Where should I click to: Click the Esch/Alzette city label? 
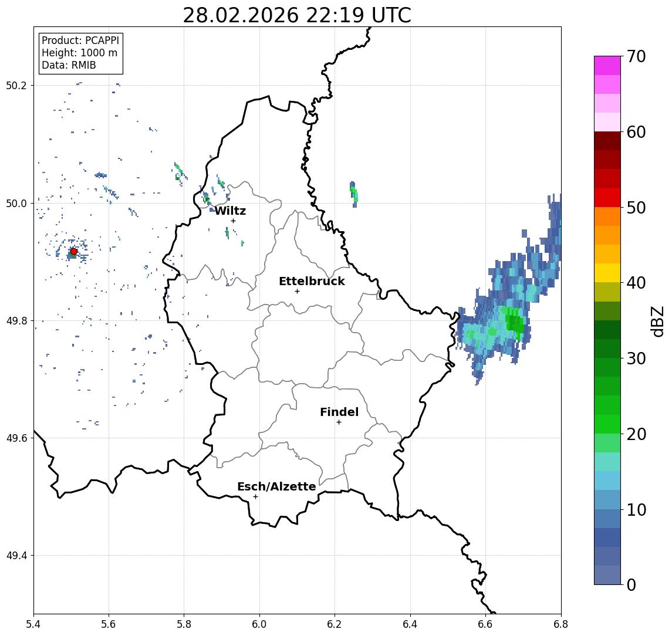coord(276,486)
